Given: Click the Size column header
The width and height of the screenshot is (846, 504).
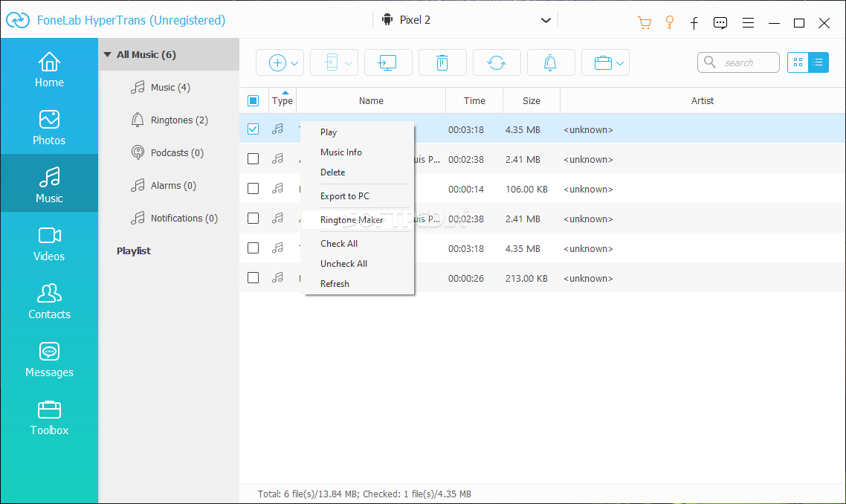Looking at the screenshot, I should pyautogui.click(x=532, y=100).
